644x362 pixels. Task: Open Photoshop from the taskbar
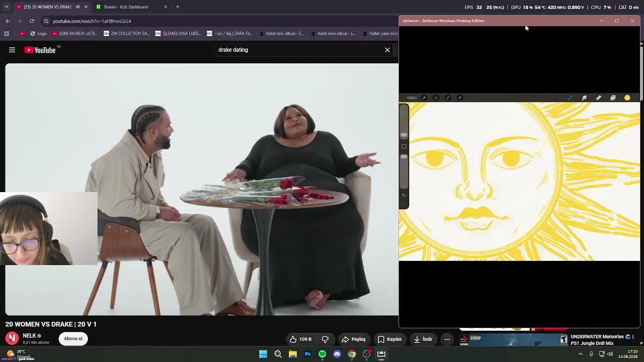coord(307,354)
